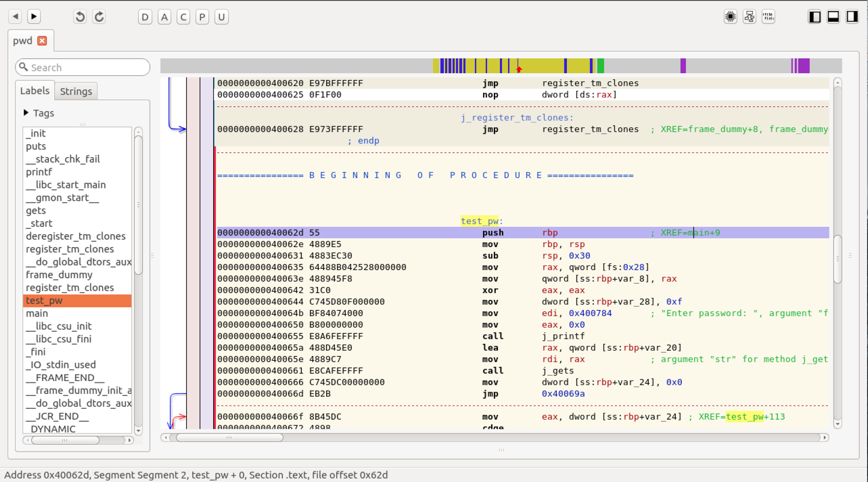Select the Labels tab

(x=35, y=91)
